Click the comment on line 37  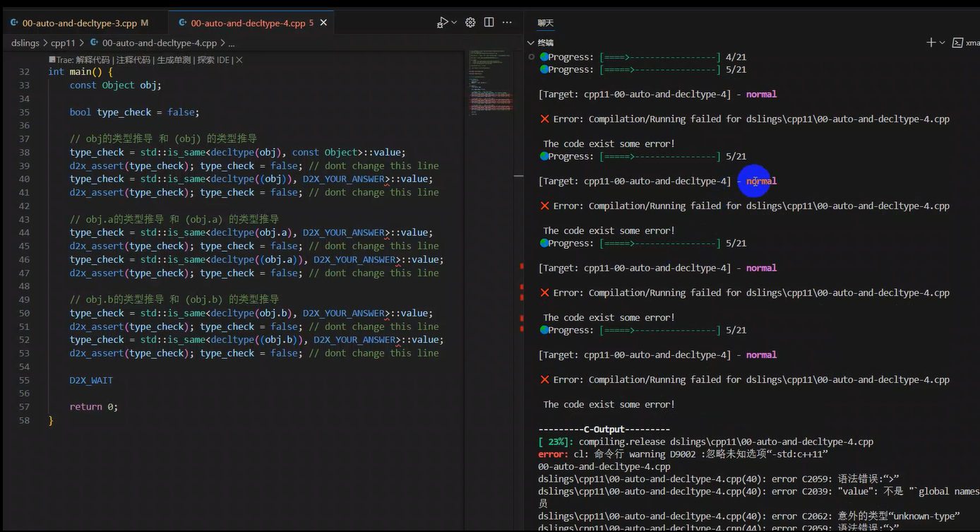pyautogui.click(x=163, y=138)
